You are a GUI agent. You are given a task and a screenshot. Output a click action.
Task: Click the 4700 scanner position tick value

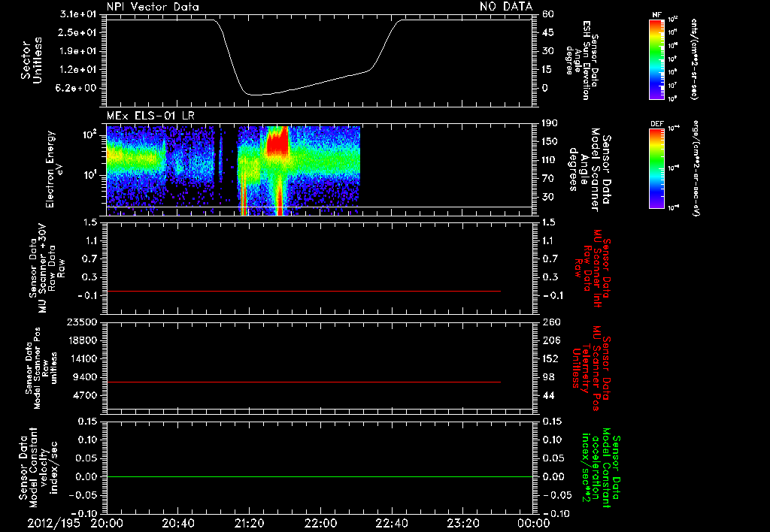click(x=86, y=395)
